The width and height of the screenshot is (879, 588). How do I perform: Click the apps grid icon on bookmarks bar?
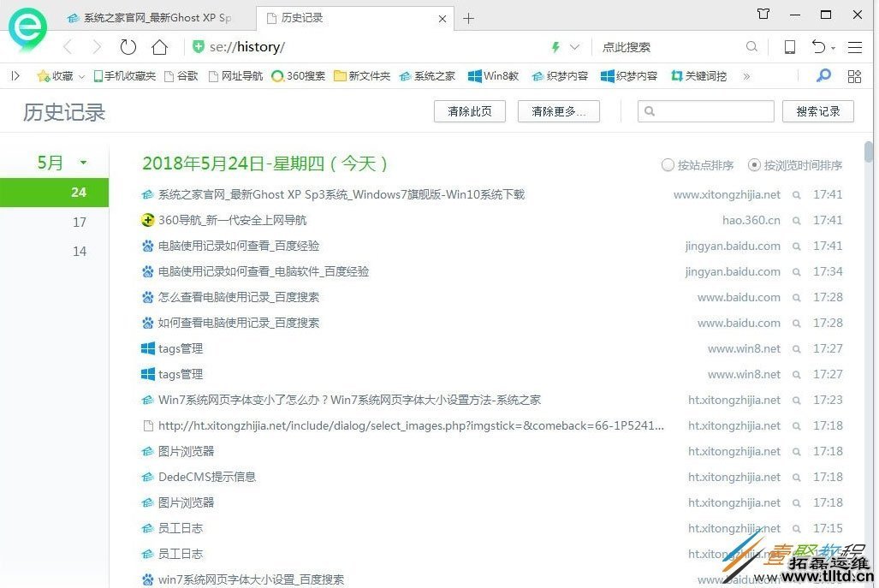[854, 76]
